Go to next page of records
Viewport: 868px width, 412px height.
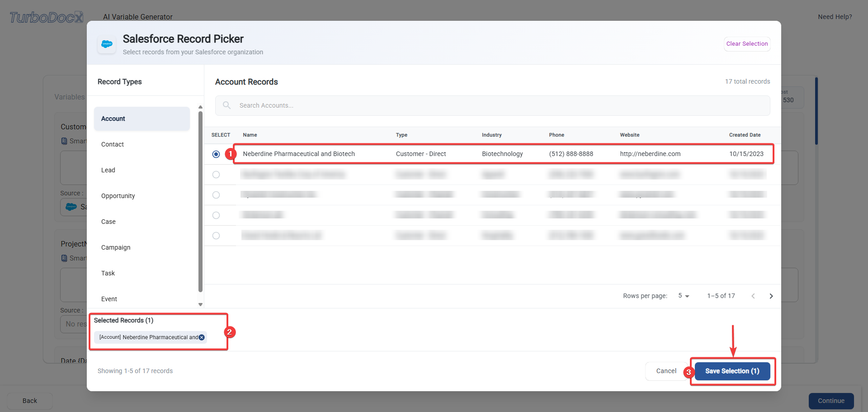(x=771, y=296)
